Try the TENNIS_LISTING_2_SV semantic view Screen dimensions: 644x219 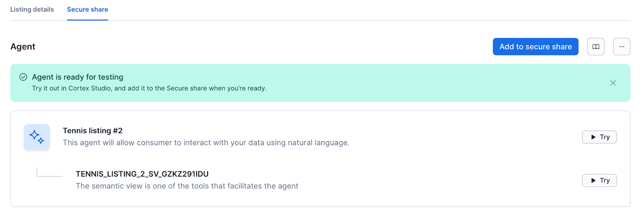click(x=599, y=180)
